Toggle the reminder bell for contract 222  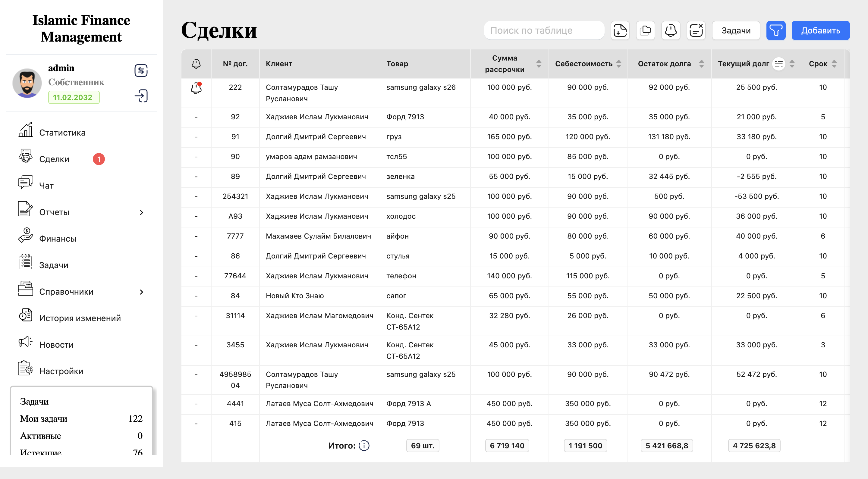(196, 88)
